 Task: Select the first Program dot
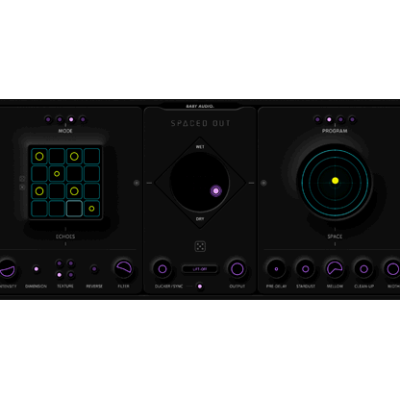click(x=317, y=119)
